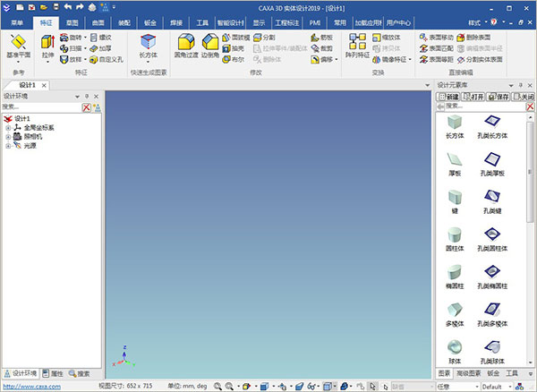Open the PMI ribbon tab
The width and height of the screenshot is (537, 392).
click(314, 22)
